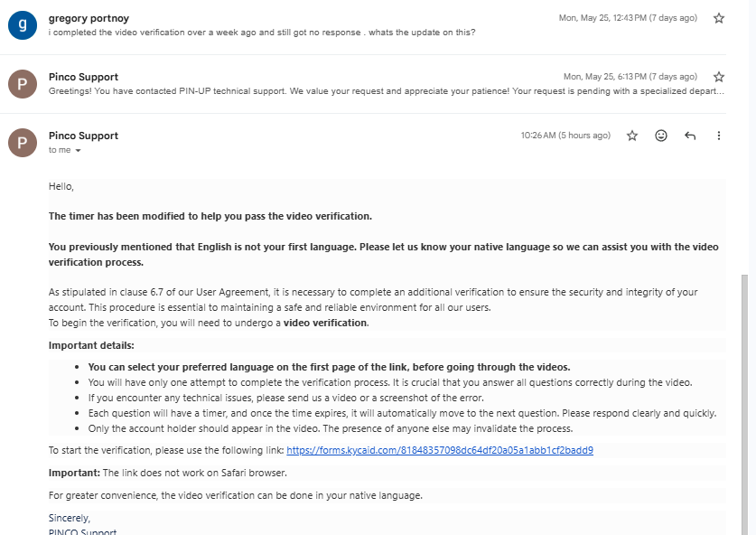
Task: Click the gregory portnoy sender name
Action: click(x=89, y=18)
